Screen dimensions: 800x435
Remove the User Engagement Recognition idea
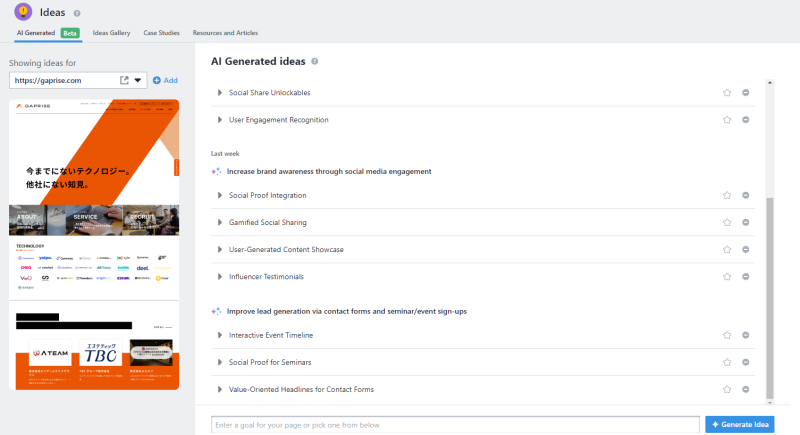click(x=746, y=120)
